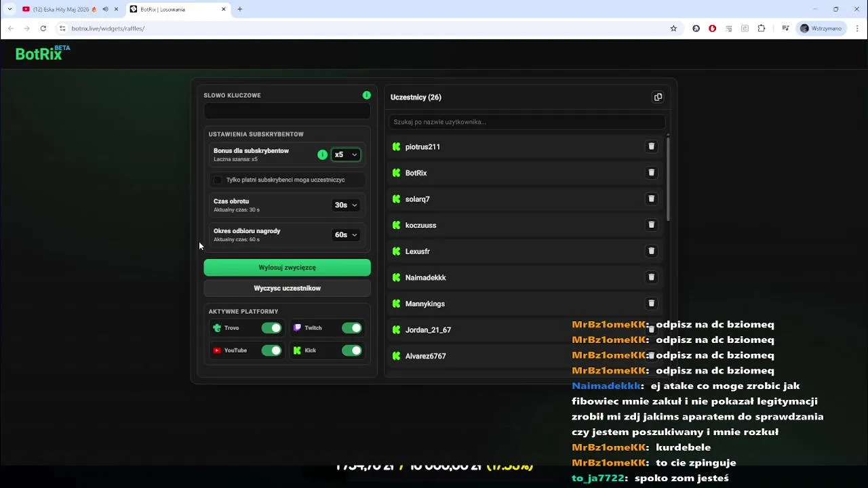Open the red ad-blocker extension icon

[713, 28]
